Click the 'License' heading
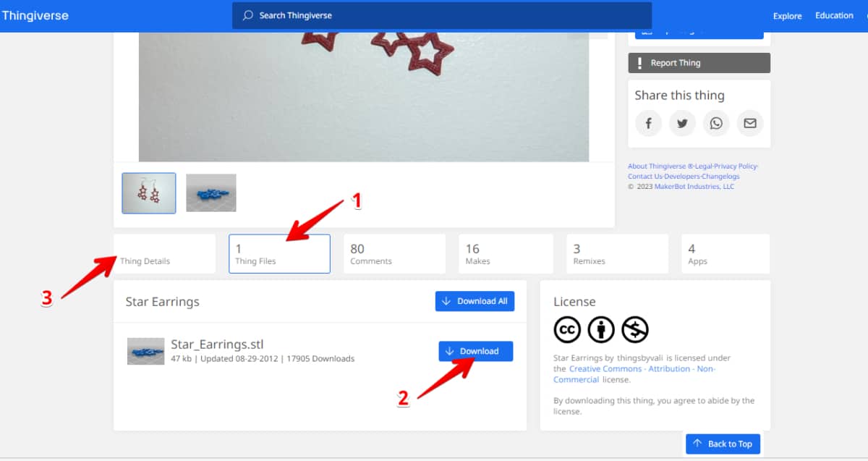The width and height of the screenshot is (868, 461). 574,302
